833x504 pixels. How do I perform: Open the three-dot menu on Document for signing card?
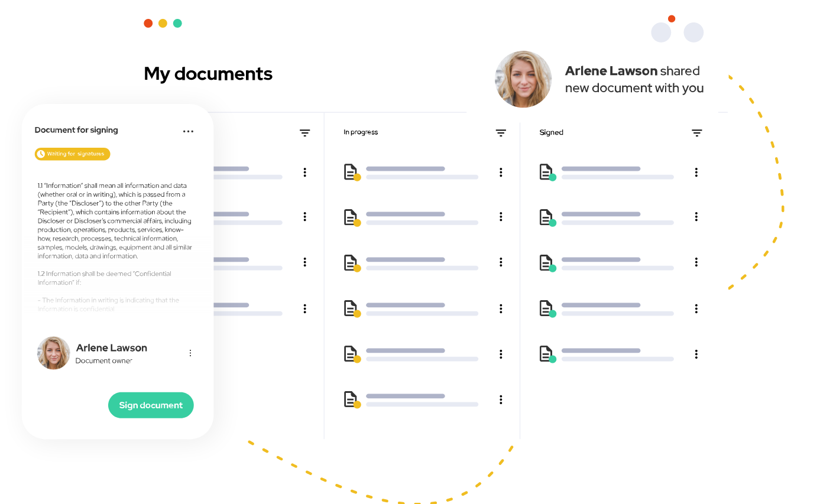pyautogui.click(x=188, y=131)
